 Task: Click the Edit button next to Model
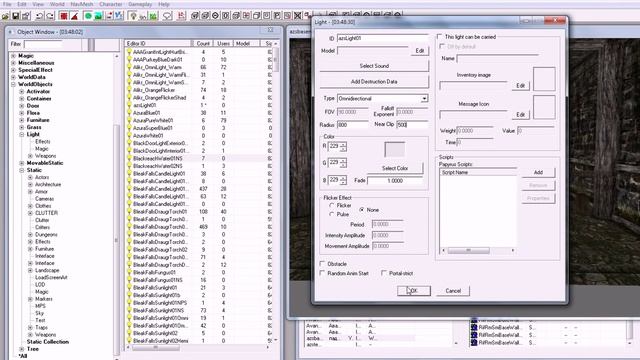click(420, 51)
